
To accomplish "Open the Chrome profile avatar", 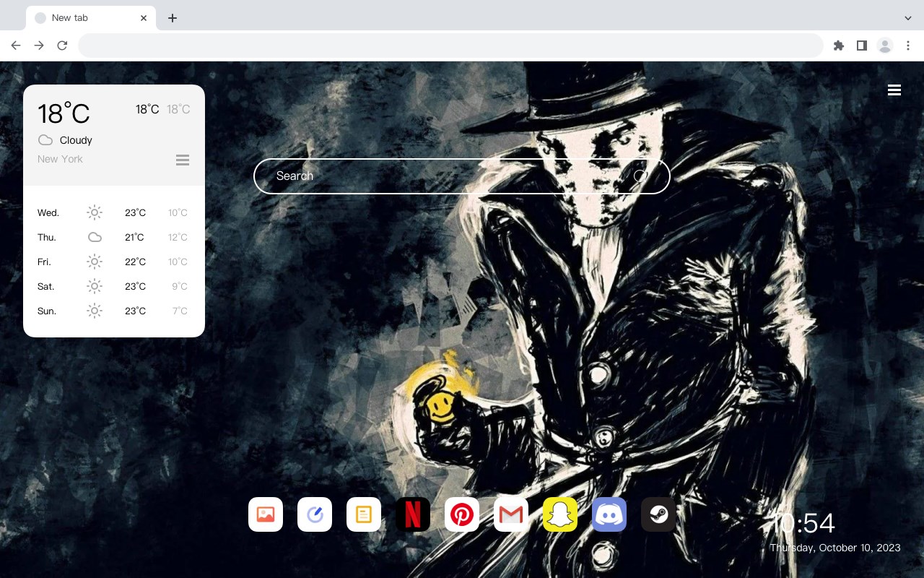I will click(885, 46).
